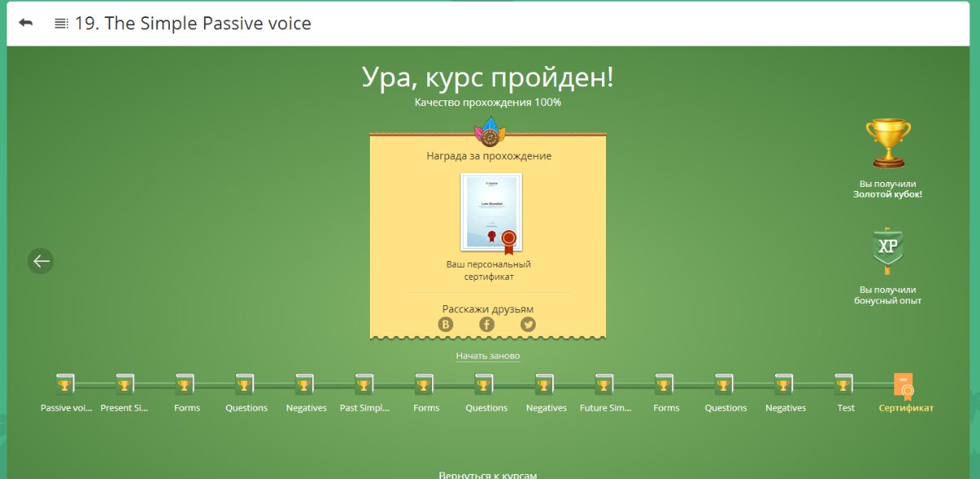Open Negatives step right before Test
Viewport: 980px width, 479px height.
pyautogui.click(x=785, y=384)
